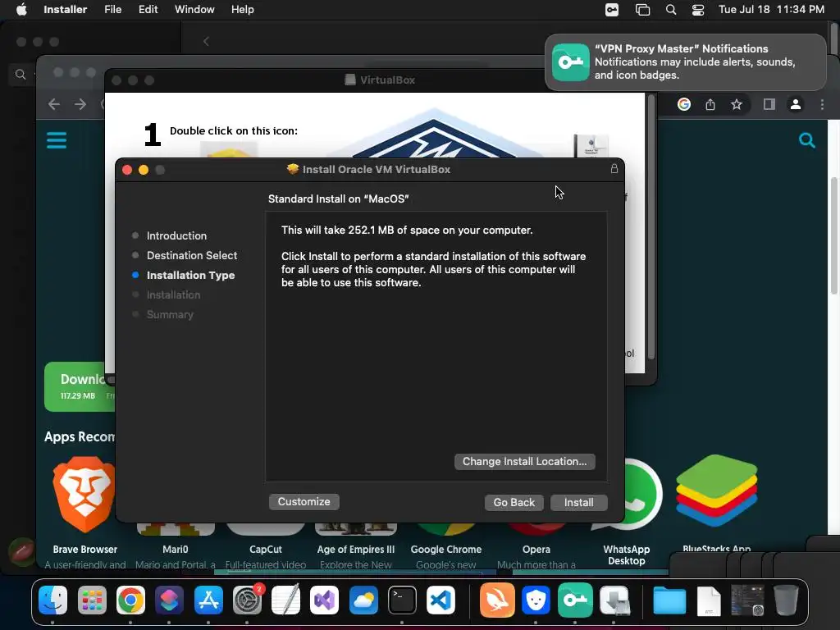Screen dimensions: 840x630
Task: Open the website hamburger menu
Action: click(x=57, y=140)
